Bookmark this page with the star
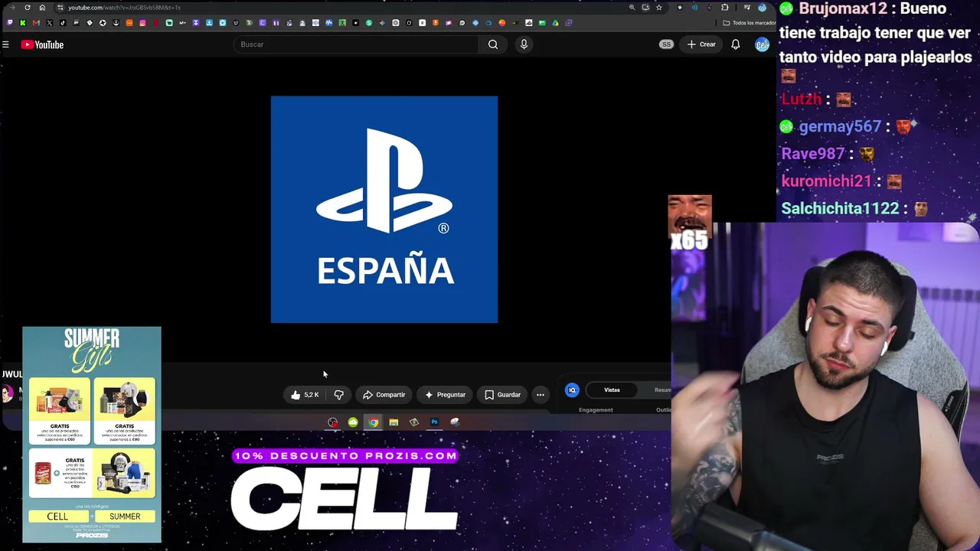This screenshot has height=551, width=980. tap(658, 8)
